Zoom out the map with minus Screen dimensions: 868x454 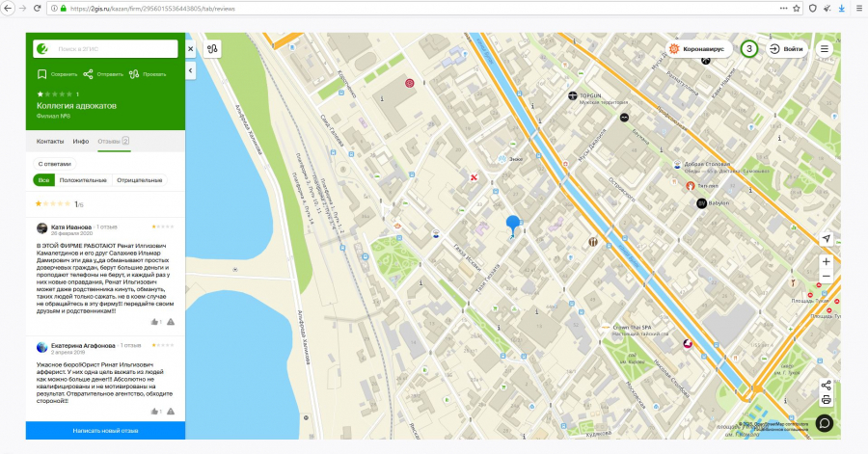tap(826, 277)
